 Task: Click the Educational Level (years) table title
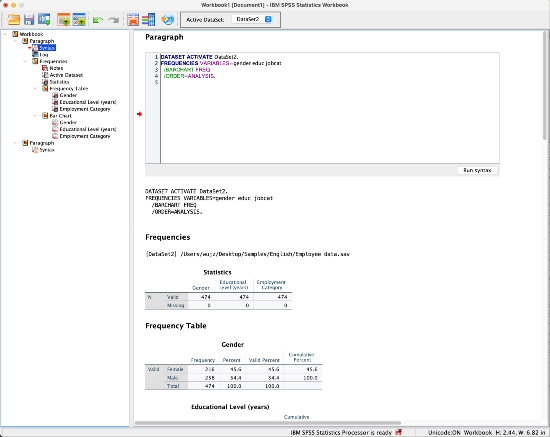pyautogui.click(x=230, y=407)
